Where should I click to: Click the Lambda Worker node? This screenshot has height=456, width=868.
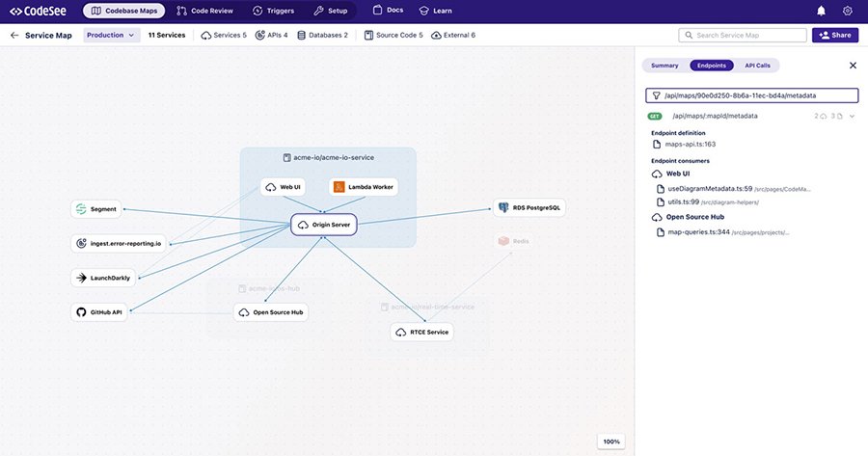click(x=364, y=187)
